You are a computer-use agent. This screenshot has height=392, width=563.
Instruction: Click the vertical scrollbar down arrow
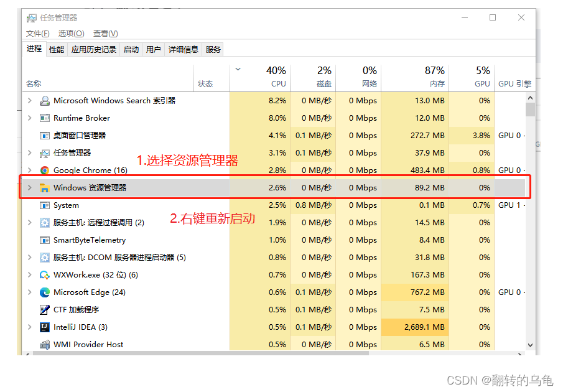click(x=530, y=345)
